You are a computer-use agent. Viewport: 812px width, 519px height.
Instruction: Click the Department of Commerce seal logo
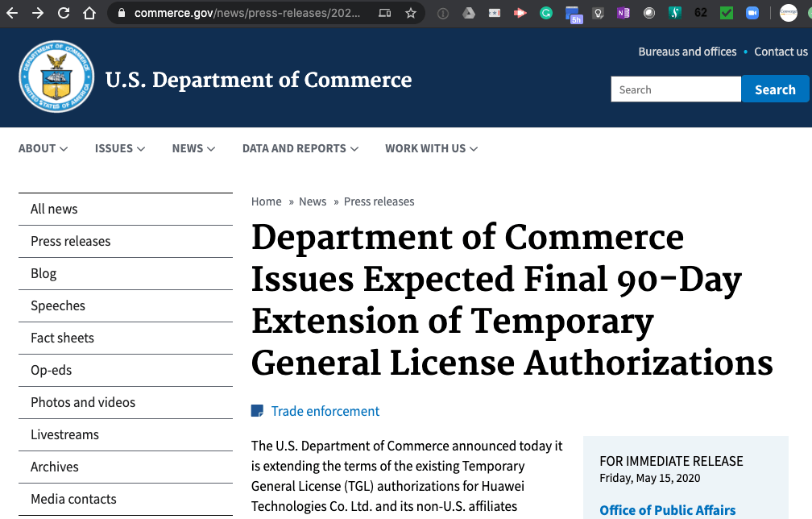(56, 77)
